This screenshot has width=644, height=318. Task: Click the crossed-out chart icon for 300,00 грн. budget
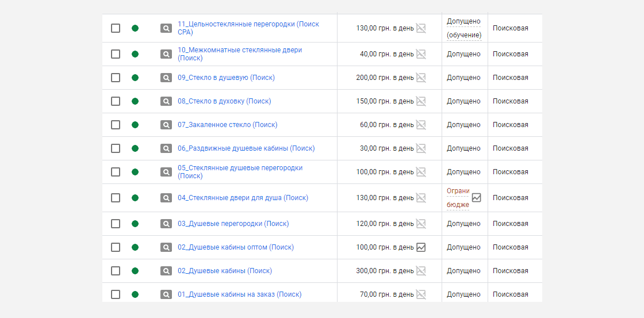420,271
